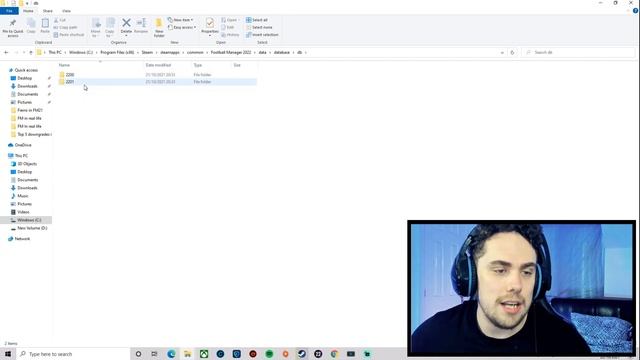Switch to the View ribbon tab

click(x=66, y=11)
